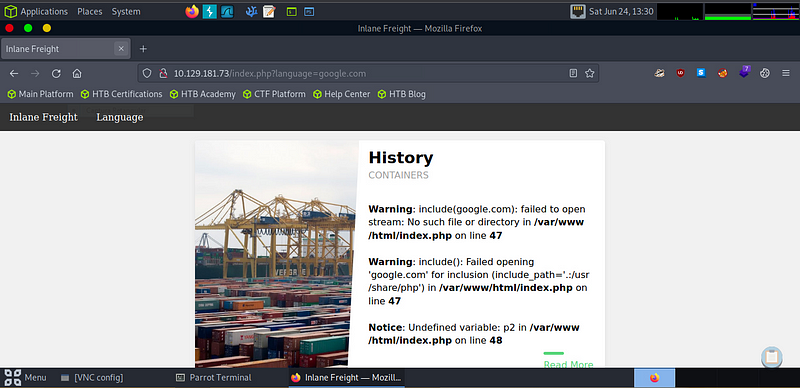This screenshot has height=388, width=800.
Task: Open Wireshark shark-fin launcher icon
Action: click(x=227, y=11)
